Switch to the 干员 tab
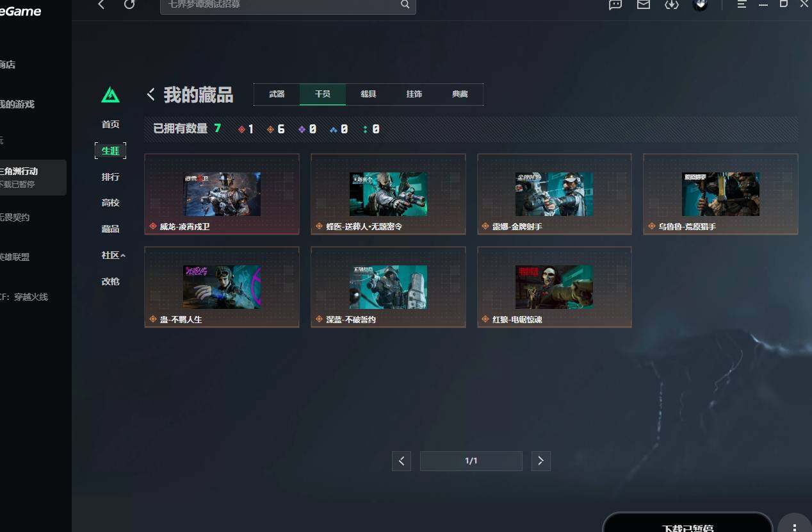The height and width of the screenshot is (532, 812). click(x=323, y=94)
